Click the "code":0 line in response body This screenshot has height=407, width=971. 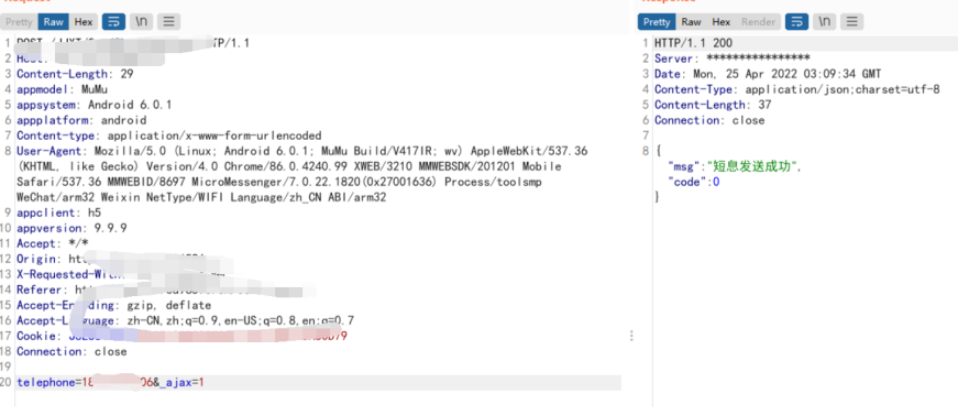(x=694, y=182)
